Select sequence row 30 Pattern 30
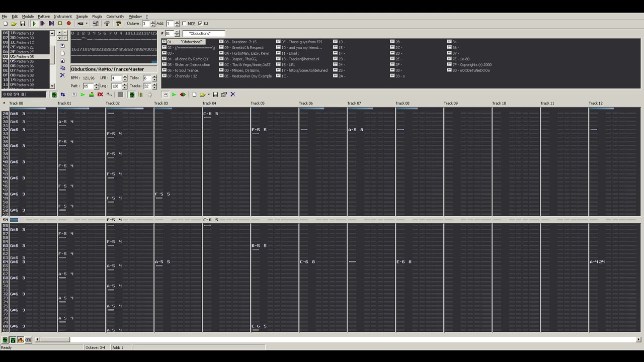 click(26, 38)
